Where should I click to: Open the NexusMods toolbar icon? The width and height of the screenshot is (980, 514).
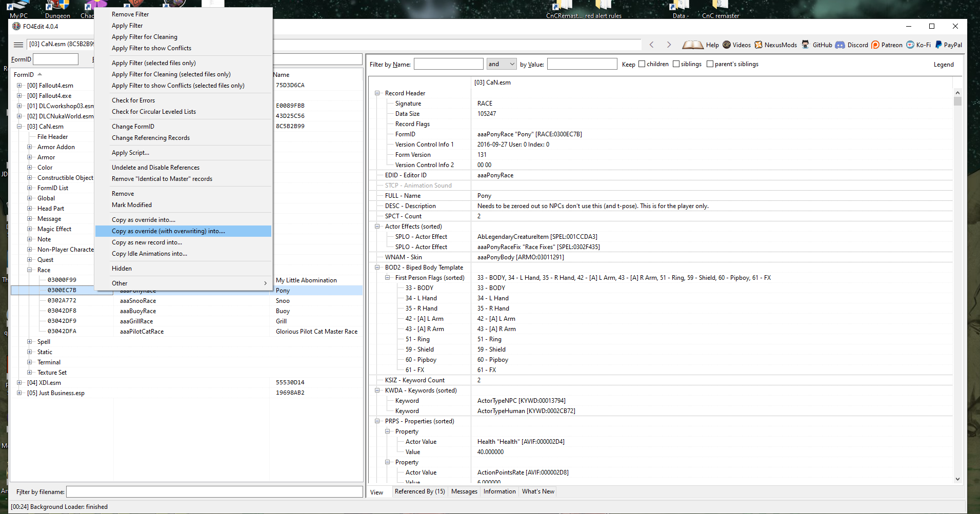point(758,45)
